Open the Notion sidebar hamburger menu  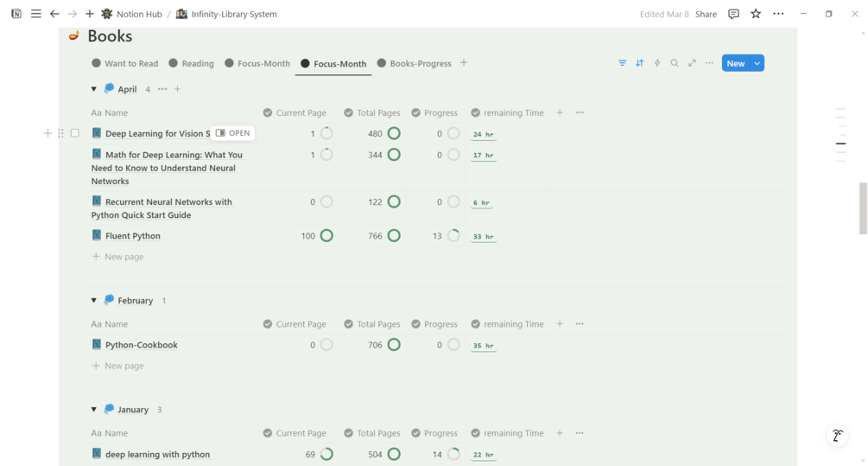point(36,14)
